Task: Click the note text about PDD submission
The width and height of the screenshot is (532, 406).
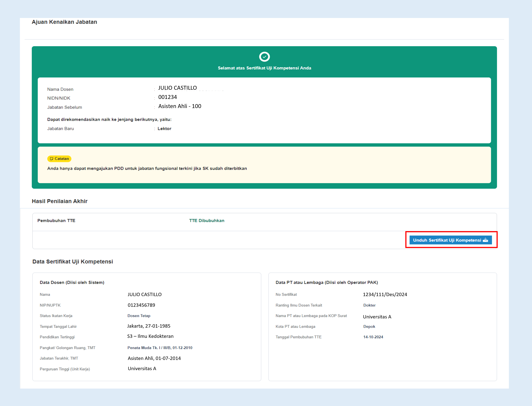Action: [x=147, y=168]
